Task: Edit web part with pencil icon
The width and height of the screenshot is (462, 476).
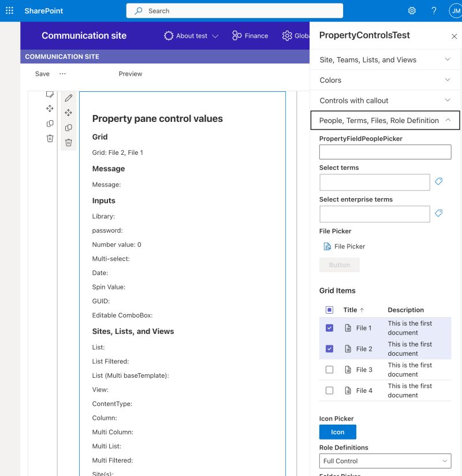Action: [x=69, y=98]
